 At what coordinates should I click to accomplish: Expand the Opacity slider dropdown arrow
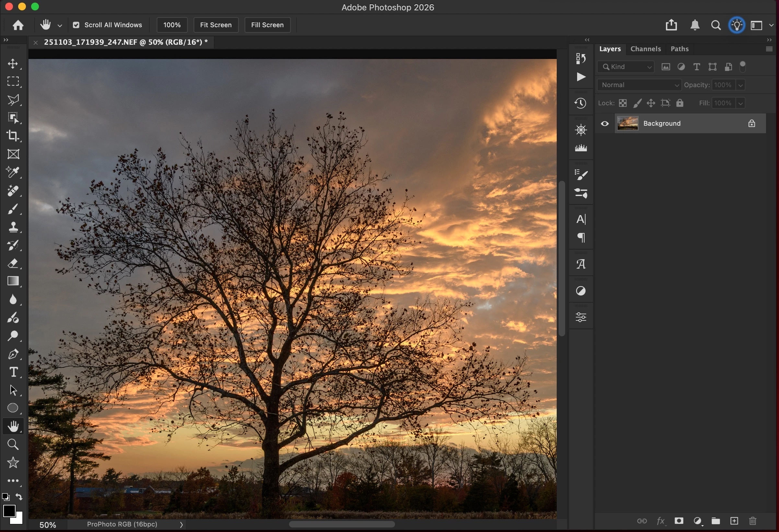click(x=741, y=85)
